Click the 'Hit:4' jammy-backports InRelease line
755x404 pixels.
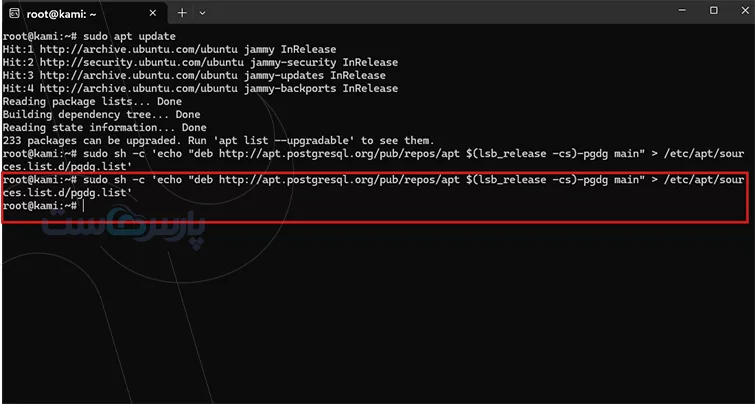click(200, 89)
